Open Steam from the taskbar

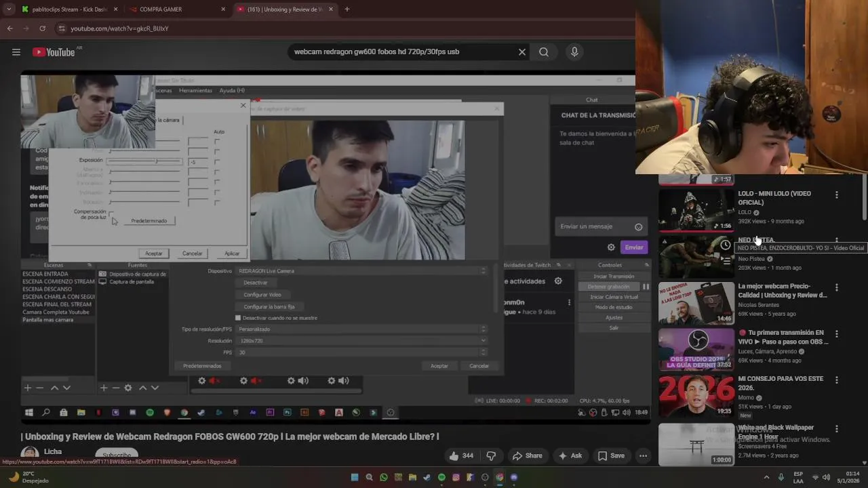(x=427, y=477)
